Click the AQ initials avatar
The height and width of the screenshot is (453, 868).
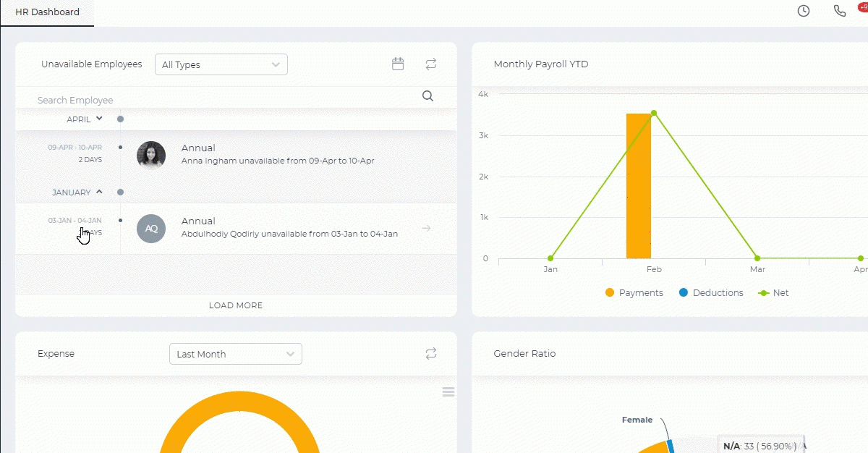(151, 228)
